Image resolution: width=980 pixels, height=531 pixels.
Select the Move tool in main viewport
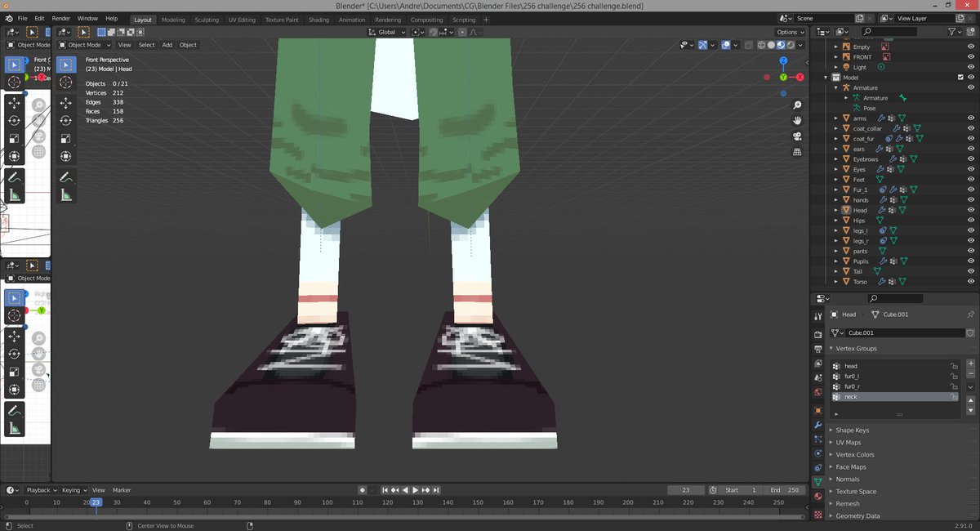point(66,102)
